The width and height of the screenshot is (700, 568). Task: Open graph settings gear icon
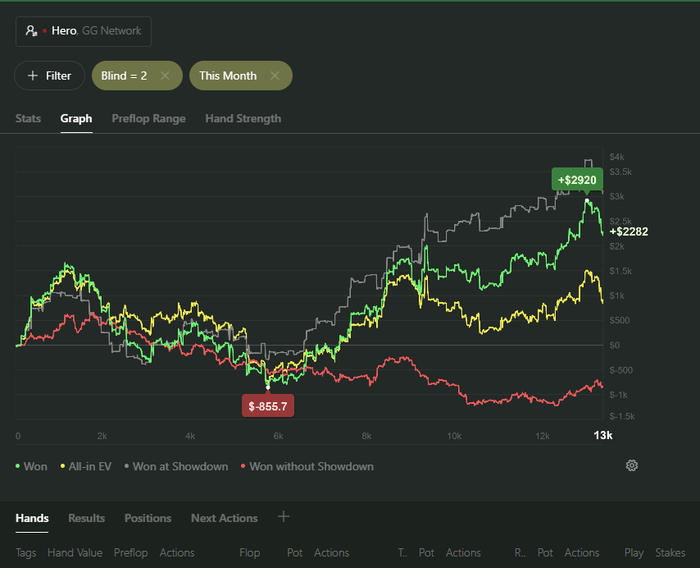click(x=631, y=466)
